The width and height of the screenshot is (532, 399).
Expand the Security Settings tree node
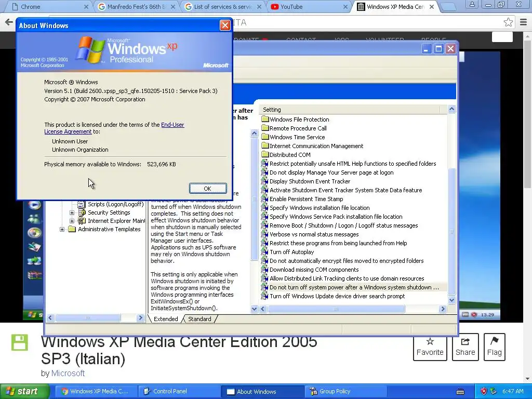click(72, 212)
